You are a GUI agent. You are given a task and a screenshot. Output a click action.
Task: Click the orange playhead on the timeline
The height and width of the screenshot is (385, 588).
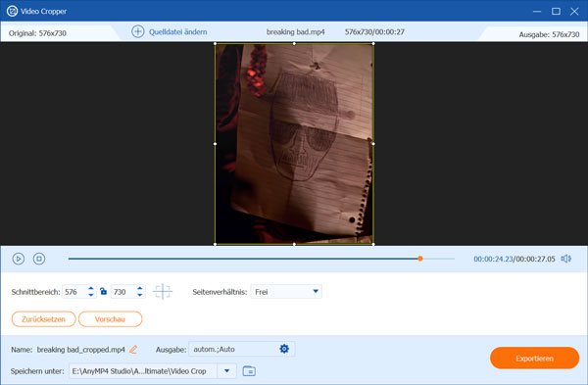pyautogui.click(x=420, y=259)
